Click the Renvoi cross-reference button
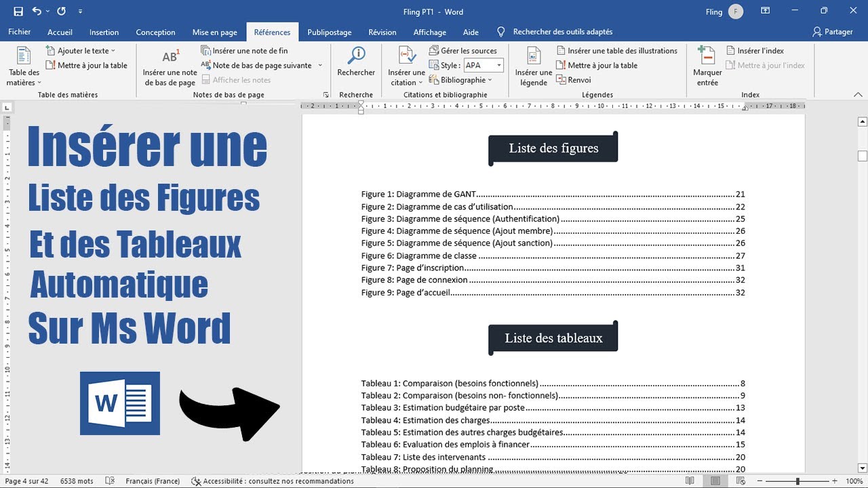 (x=574, y=80)
